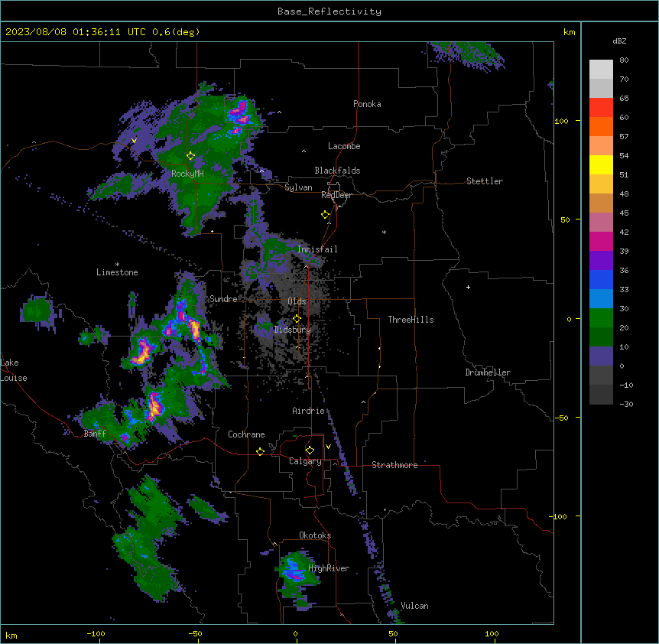Click the yellow V marker northwest of RockyMH
Screen dimensions: 659x644
point(134,141)
